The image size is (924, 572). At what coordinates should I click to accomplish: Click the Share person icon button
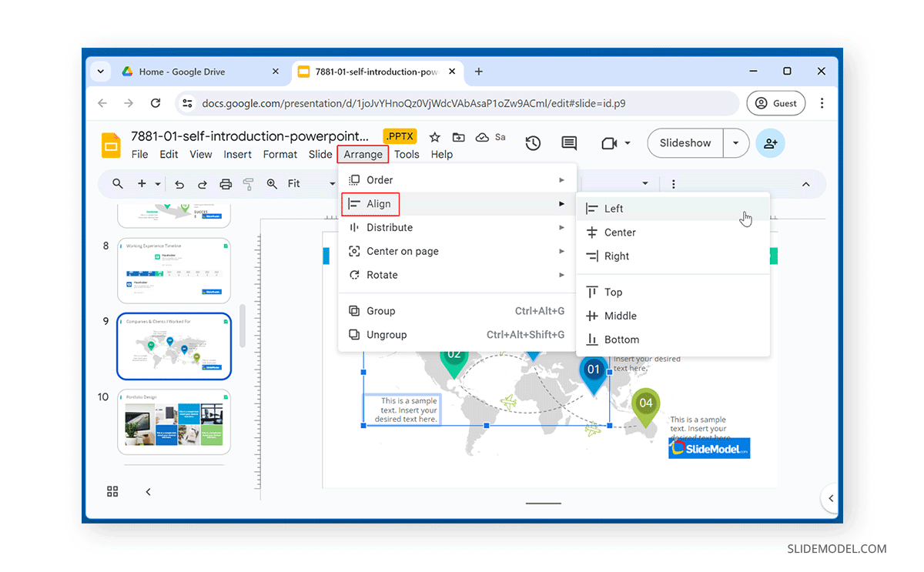coord(771,142)
